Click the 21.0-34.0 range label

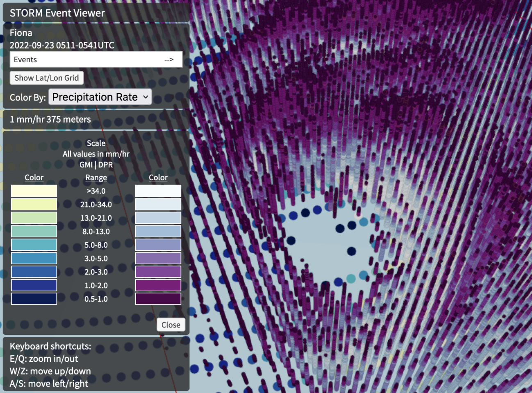tap(96, 204)
